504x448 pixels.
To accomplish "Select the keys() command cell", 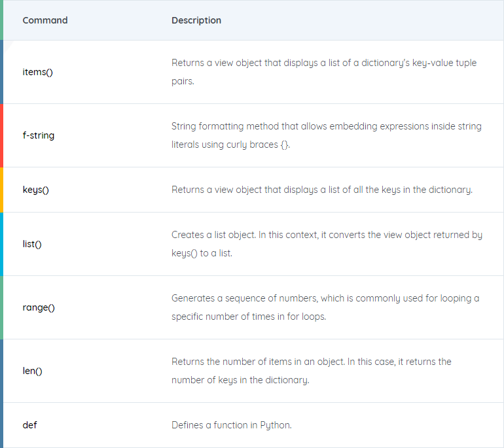I will [36, 190].
